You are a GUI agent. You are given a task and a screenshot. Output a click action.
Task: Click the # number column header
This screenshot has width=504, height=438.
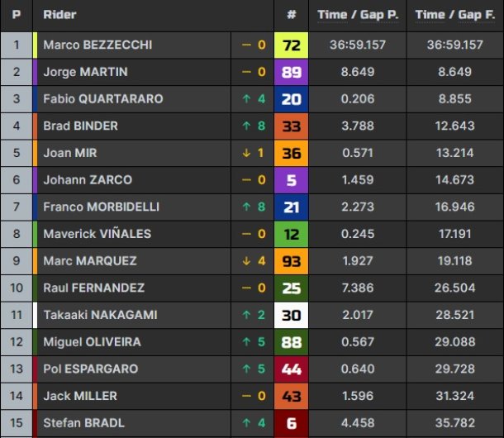pos(291,15)
